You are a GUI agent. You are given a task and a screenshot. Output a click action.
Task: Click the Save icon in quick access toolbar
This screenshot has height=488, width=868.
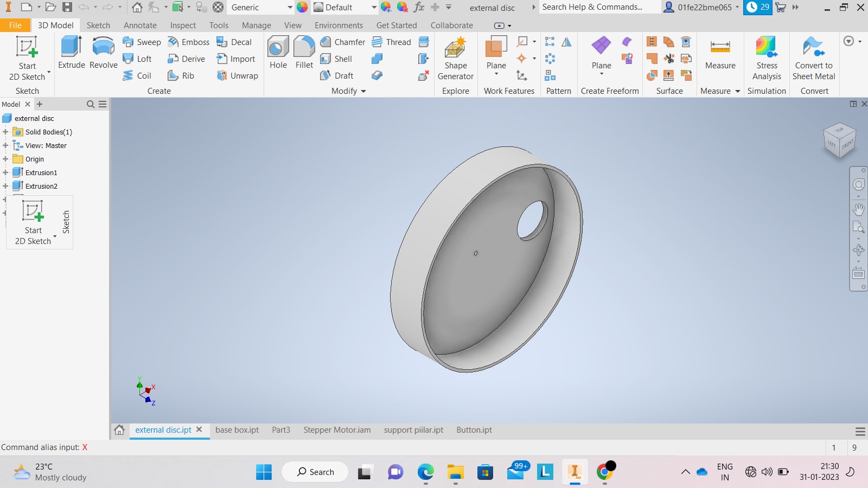click(67, 7)
